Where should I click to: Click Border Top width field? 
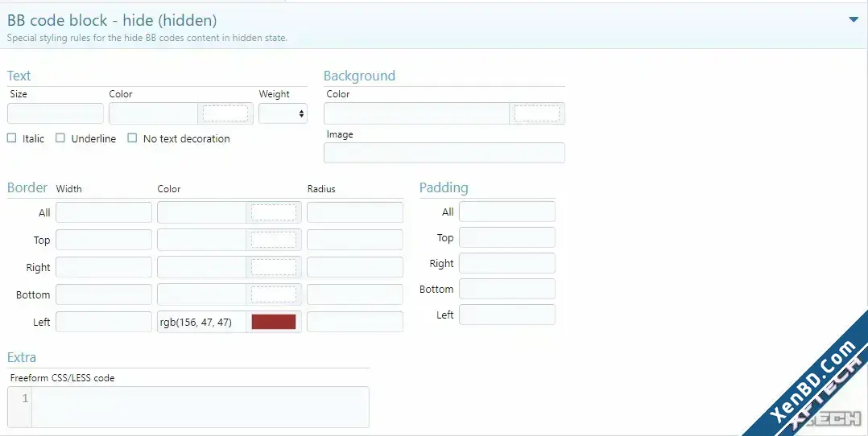(104, 240)
